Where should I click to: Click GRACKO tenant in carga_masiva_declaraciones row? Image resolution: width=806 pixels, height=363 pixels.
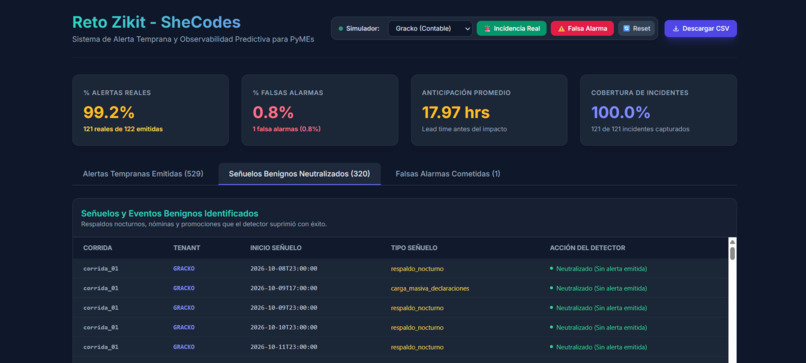point(184,288)
